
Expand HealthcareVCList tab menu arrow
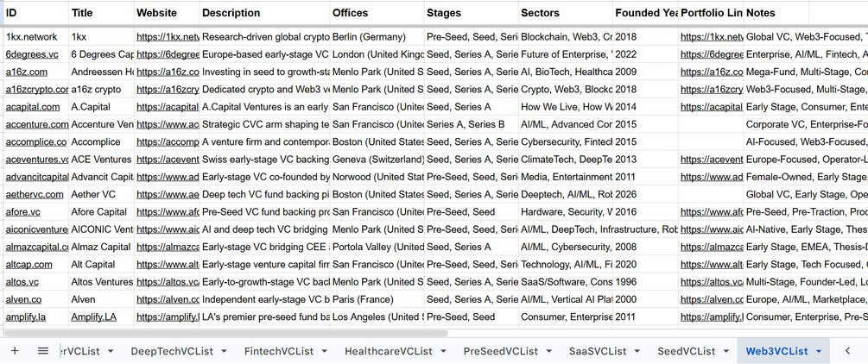point(443,351)
